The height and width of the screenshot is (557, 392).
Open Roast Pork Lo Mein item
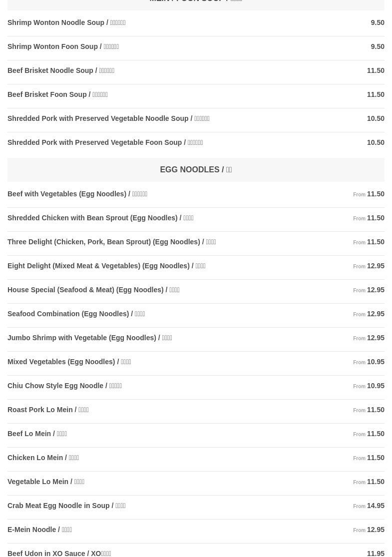(x=48, y=410)
